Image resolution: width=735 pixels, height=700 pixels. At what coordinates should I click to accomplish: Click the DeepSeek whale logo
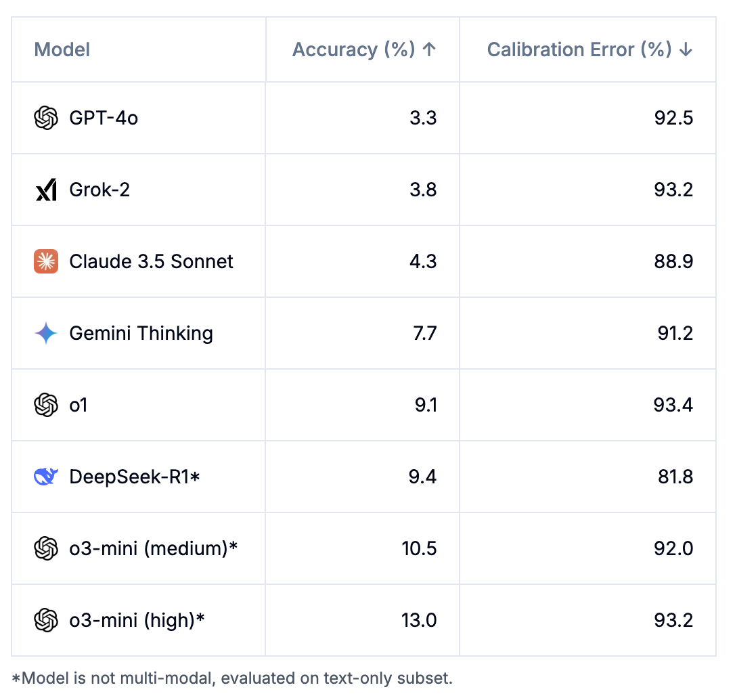[46, 477]
